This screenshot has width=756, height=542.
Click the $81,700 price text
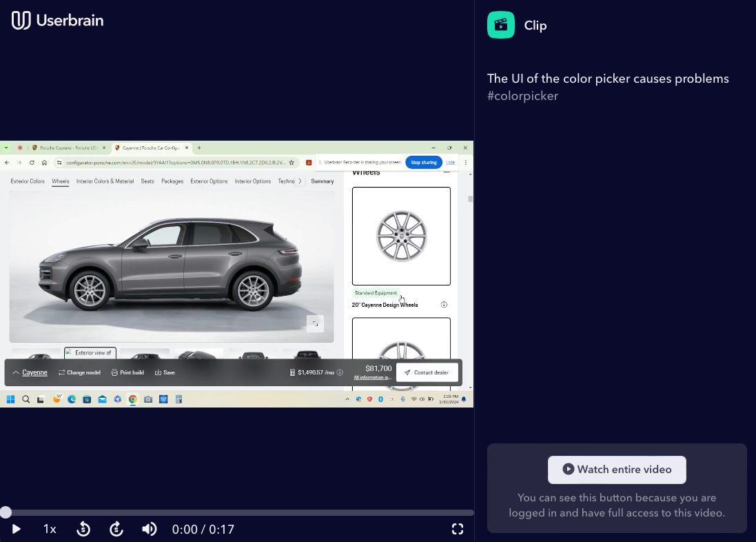(x=378, y=369)
